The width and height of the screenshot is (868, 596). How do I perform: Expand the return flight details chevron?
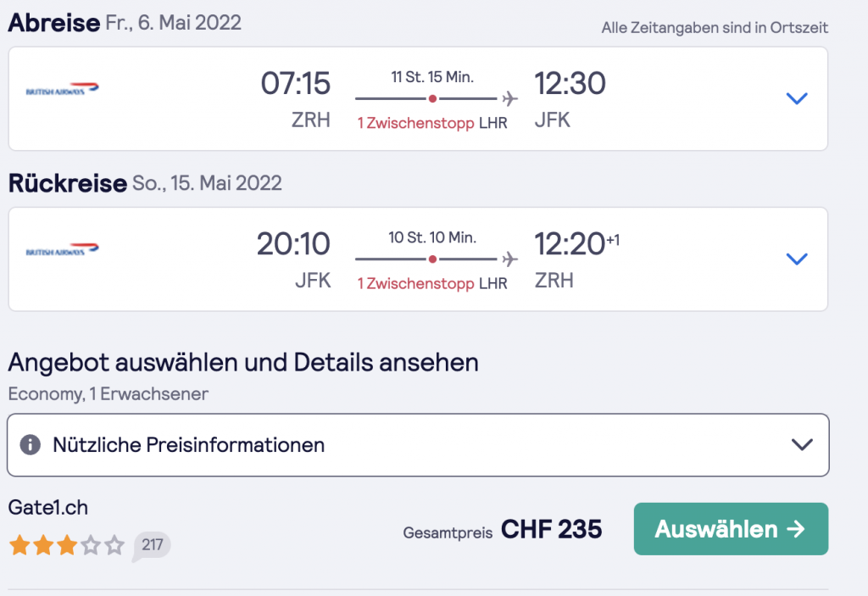(797, 259)
